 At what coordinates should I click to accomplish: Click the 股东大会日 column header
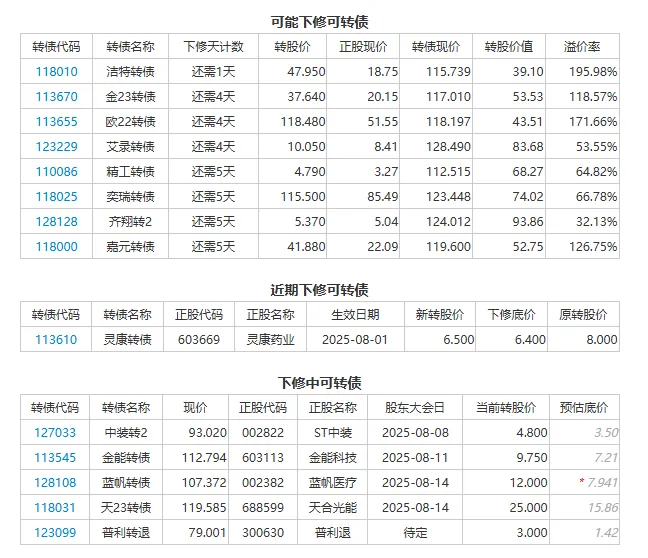tap(415, 408)
